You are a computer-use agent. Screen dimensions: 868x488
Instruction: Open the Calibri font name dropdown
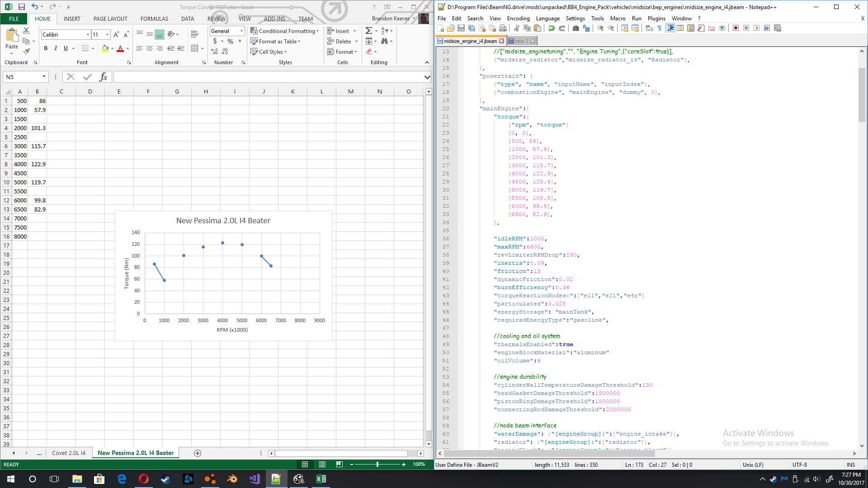click(88, 35)
